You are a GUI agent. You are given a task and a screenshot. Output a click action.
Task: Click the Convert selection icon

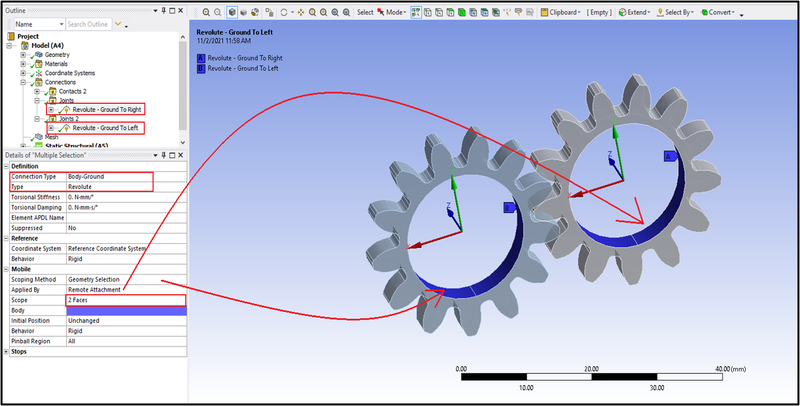point(705,12)
